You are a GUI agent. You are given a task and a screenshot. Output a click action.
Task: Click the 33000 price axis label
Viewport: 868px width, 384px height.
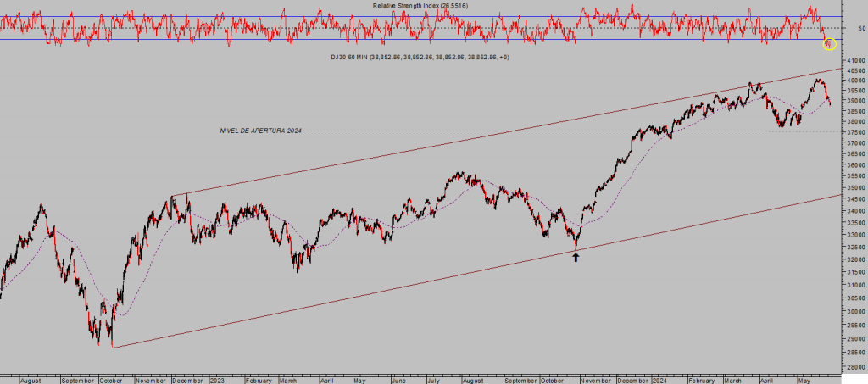(856, 235)
